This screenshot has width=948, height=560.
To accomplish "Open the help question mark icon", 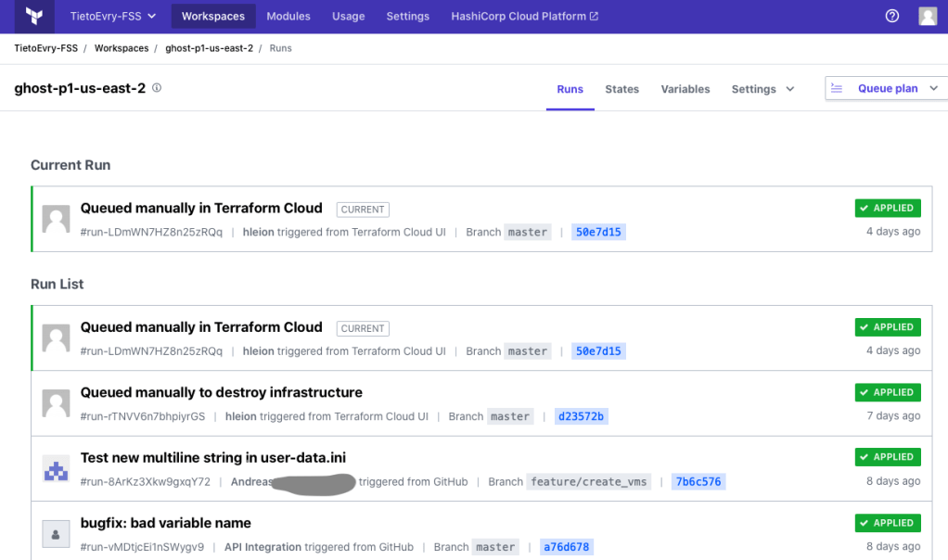I will coord(892,17).
